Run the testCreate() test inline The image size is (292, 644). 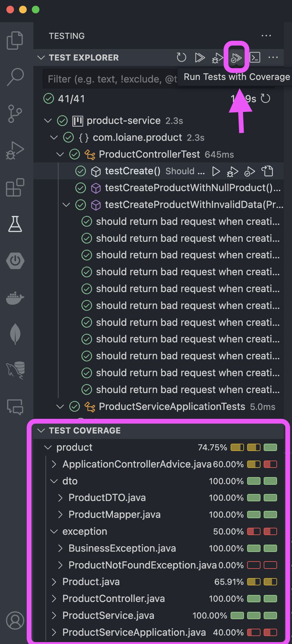click(216, 171)
